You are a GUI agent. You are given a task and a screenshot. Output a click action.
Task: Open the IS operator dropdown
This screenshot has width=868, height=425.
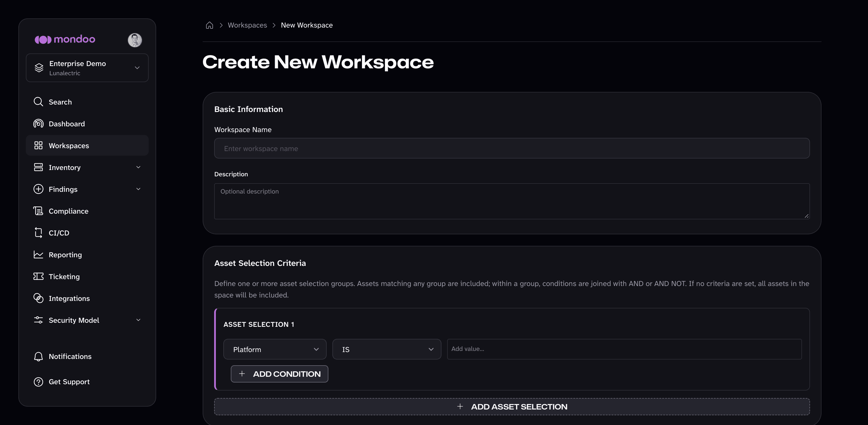[x=387, y=349]
